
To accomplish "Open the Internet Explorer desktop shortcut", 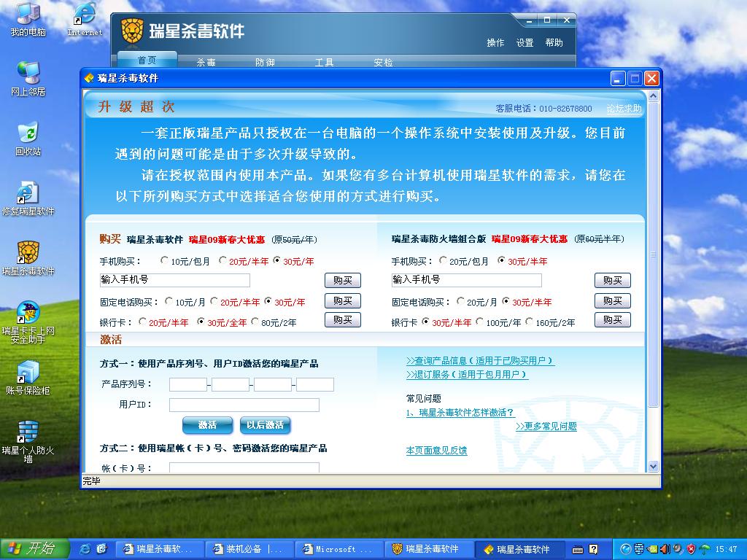I will click(x=85, y=20).
